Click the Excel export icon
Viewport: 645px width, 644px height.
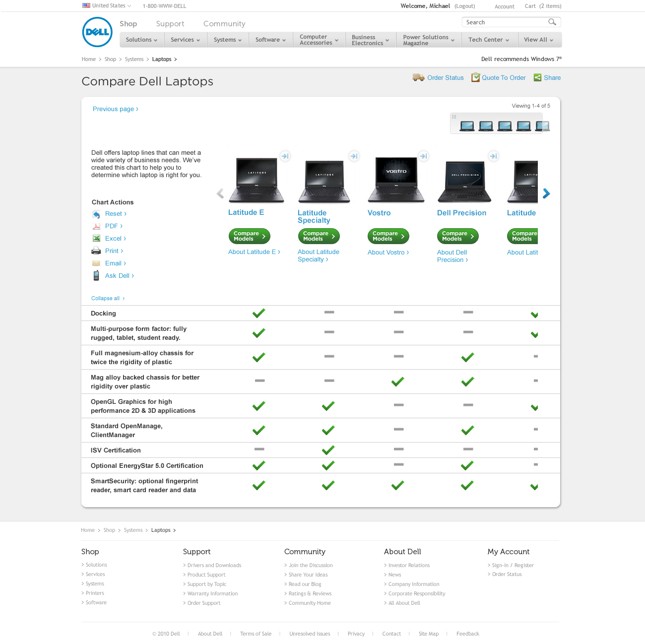click(96, 239)
